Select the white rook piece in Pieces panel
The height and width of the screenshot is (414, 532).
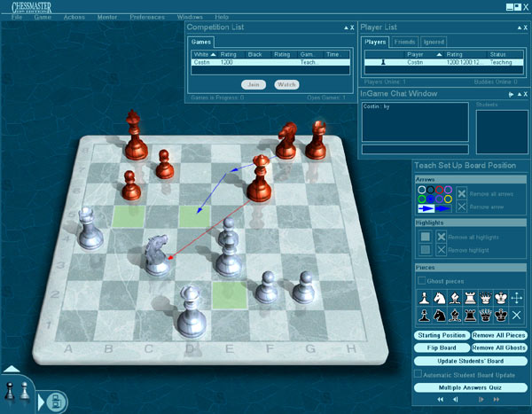pos(470,298)
